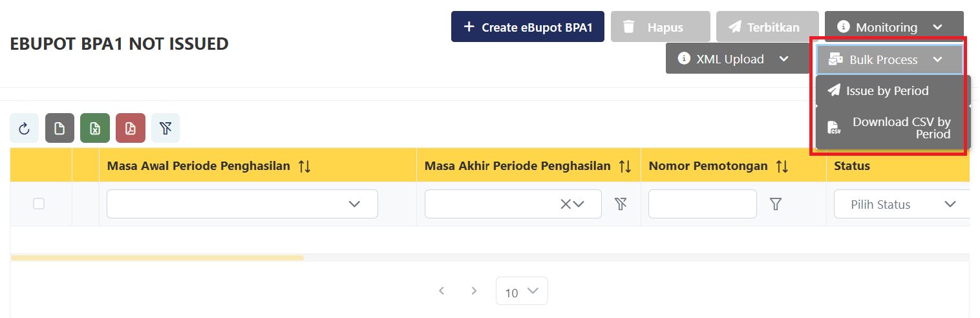Clear filters using toolbar filter-off icon
This screenshot has width=980, height=318.
coord(165,129)
